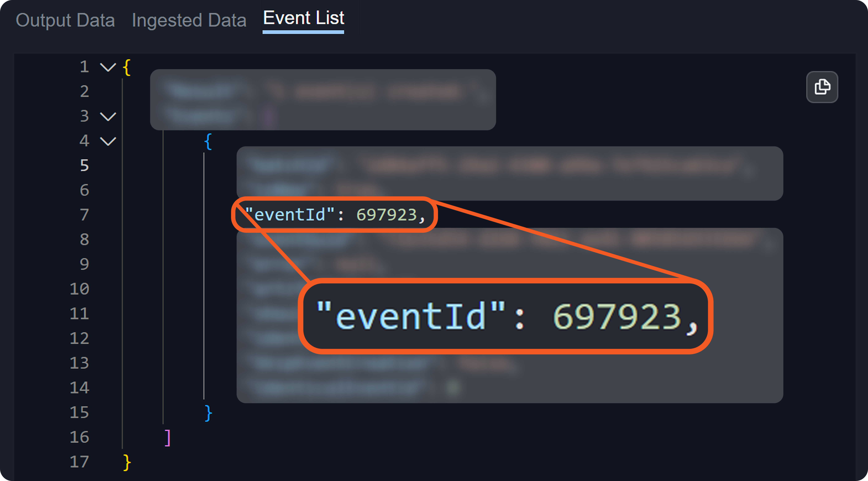Select the Event List tab
The height and width of the screenshot is (481, 868).
[303, 18]
